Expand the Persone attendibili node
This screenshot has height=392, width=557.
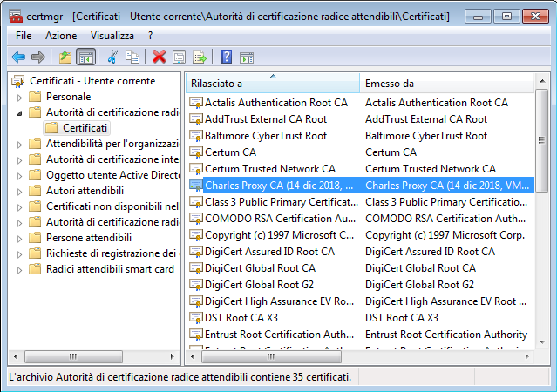pyautogui.click(x=20, y=239)
